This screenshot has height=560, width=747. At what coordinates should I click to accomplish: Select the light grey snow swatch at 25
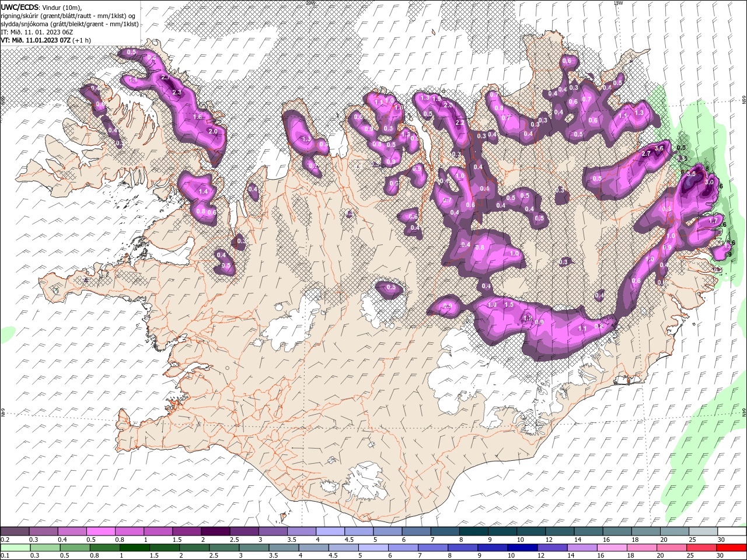point(704,531)
